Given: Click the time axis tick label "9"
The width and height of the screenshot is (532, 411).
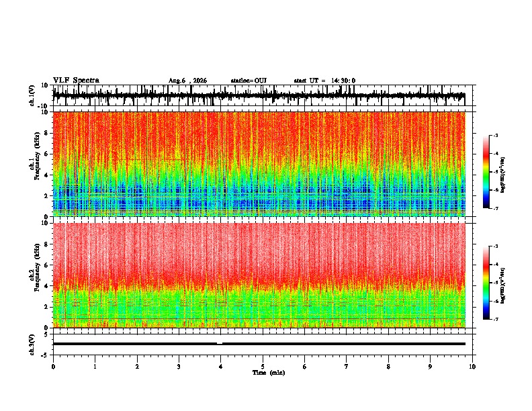Looking at the screenshot, I should (x=430, y=367).
